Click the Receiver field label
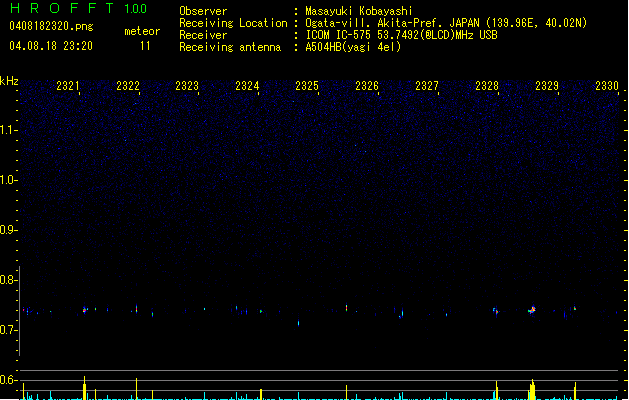 pos(203,35)
